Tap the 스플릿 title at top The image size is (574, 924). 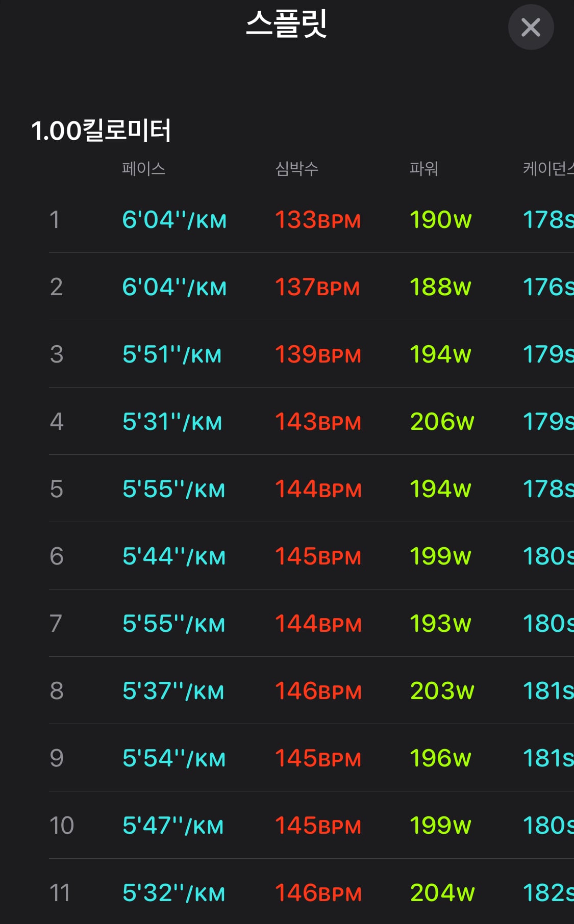tap(286, 24)
